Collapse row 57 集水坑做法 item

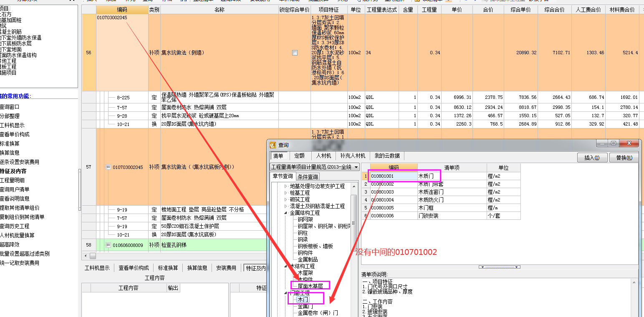[108, 167]
